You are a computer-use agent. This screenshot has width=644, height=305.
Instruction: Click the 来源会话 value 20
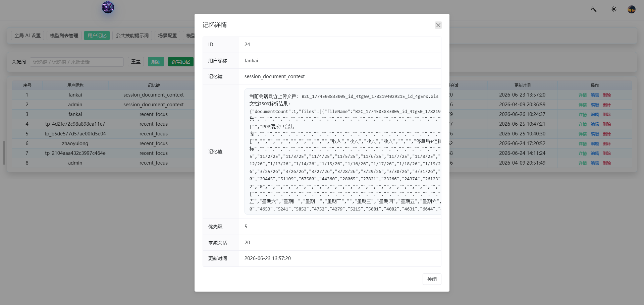point(247,243)
